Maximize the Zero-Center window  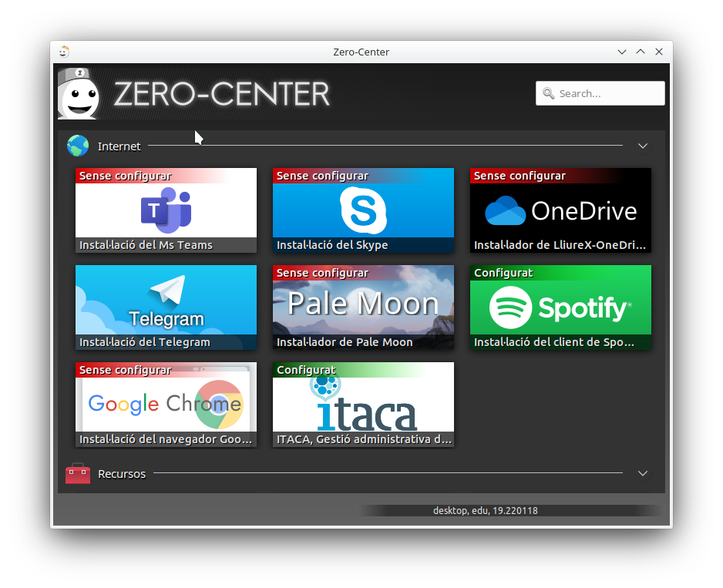(641, 52)
